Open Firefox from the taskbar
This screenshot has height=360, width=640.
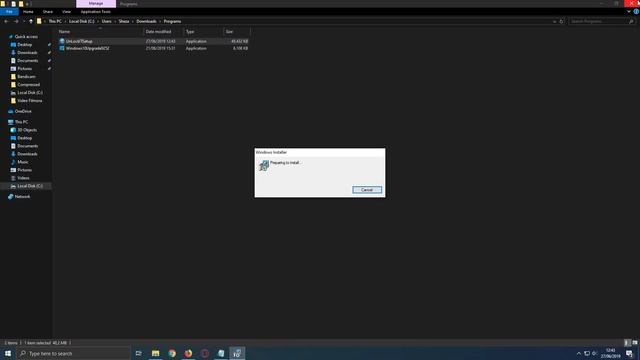tap(188, 353)
